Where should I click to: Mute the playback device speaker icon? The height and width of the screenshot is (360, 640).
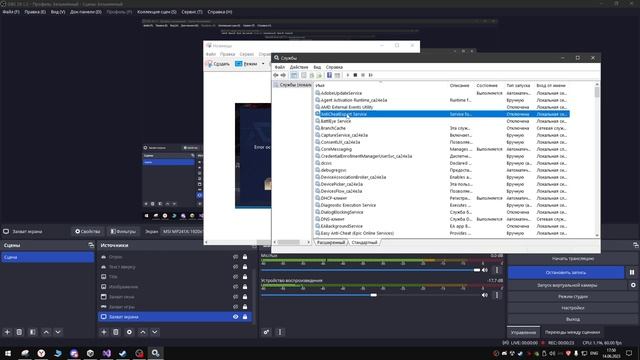[484, 295]
